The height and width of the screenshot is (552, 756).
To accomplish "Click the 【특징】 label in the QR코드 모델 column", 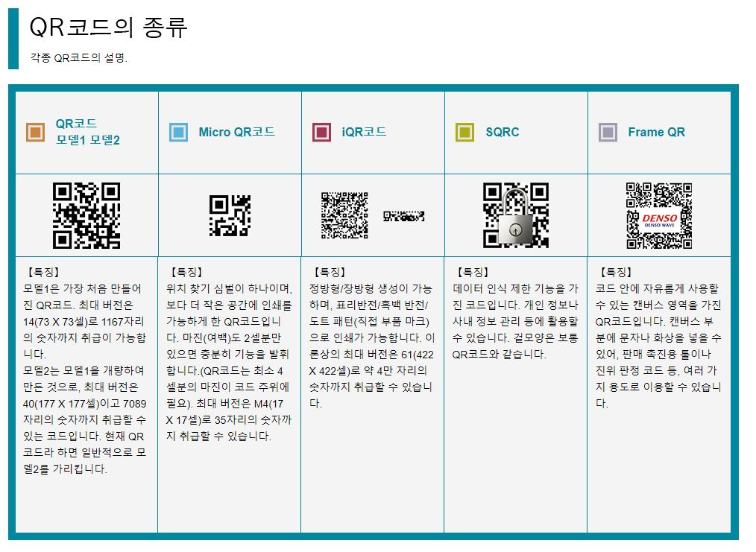I will click(43, 272).
